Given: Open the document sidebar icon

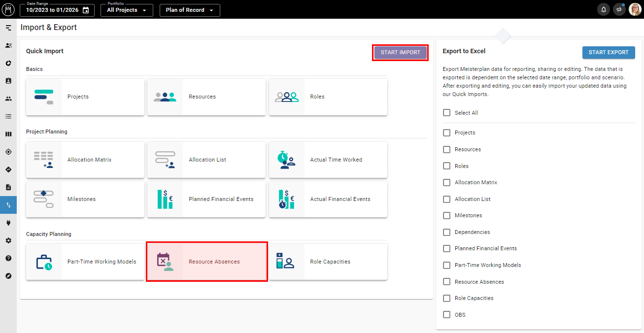Looking at the screenshot, I should [x=8, y=187].
